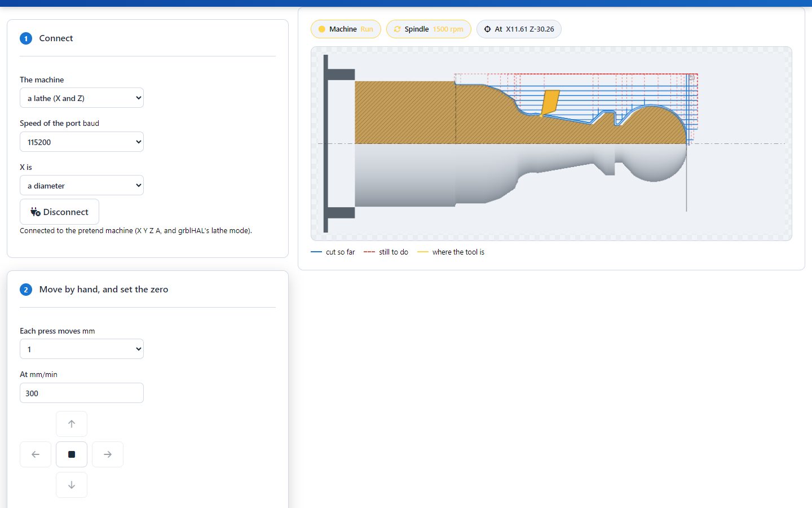Click the 'Connected to the pretend machine' status text

[136, 230]
